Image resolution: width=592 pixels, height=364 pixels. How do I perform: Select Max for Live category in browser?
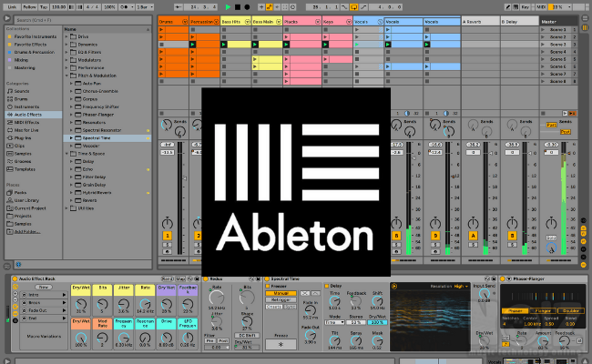coord(26,131)
